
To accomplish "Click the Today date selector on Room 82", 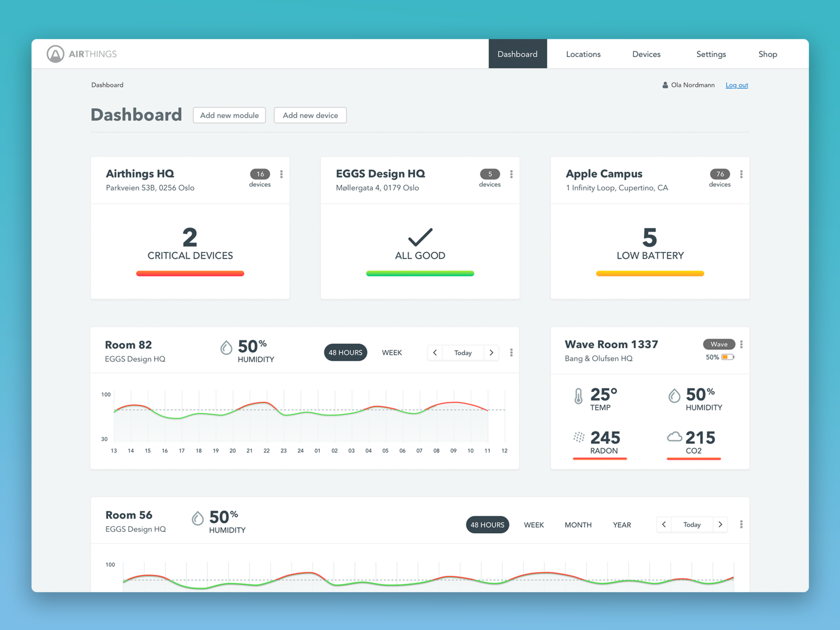I will (x=463, y=352).
